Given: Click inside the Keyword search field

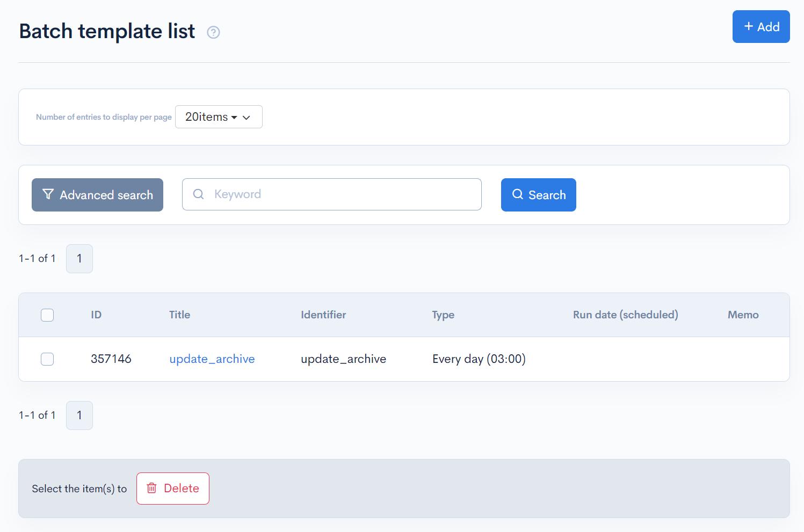Looking at the screenshot, I should [332, 194].
